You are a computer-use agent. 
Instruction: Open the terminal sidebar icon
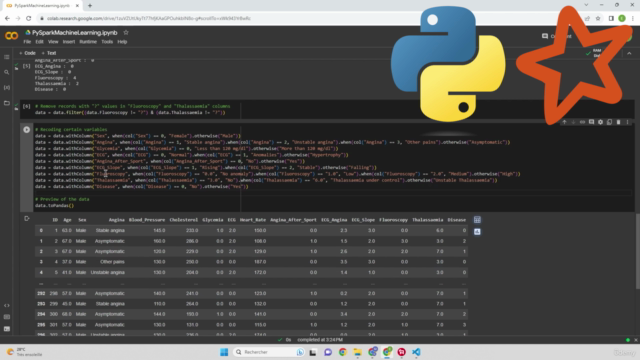(7, 329)
